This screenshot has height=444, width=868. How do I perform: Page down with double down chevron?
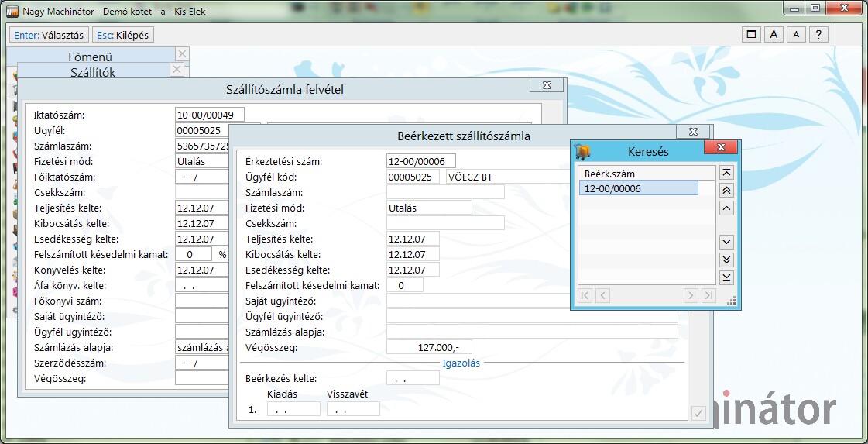726,260
